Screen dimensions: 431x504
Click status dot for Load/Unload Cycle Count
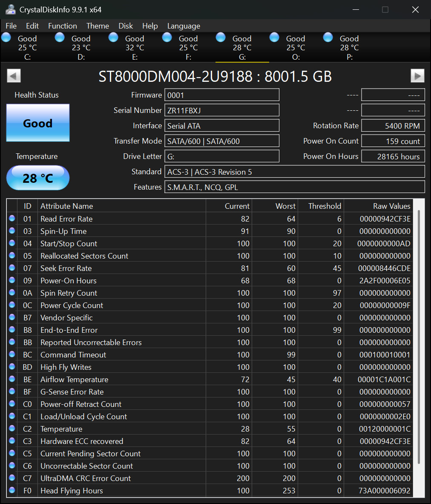click(12, 416)
